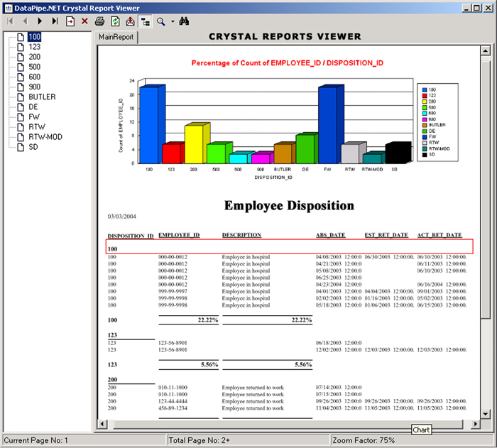Click the 'EST_RET_DATE' column header

click(386, 235)
